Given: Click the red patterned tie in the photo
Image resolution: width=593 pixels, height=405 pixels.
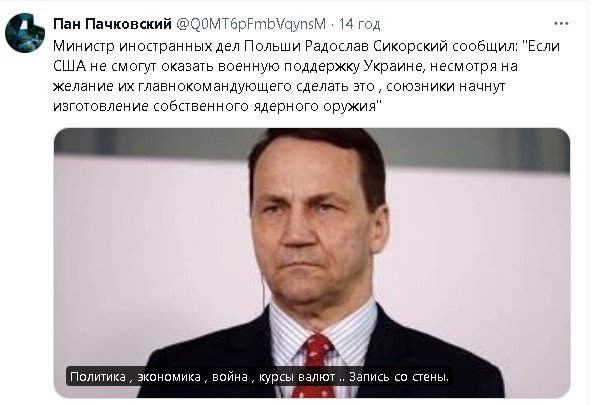Looking at the screenshot, I should click(315, 365).
